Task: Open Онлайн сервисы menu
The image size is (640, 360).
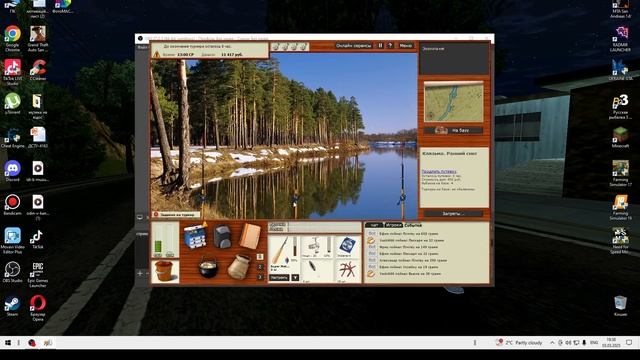Action: tap(353, 46)
